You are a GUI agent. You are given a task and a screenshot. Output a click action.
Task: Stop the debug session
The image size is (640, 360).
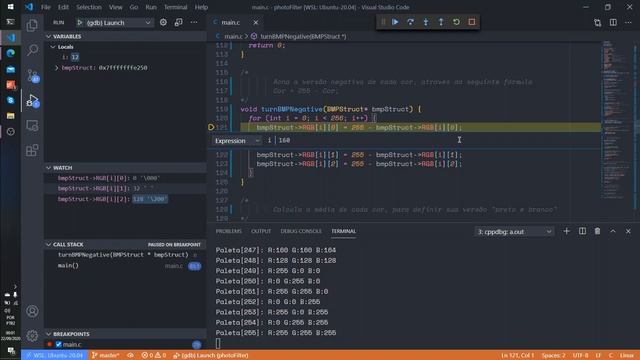[x=472, y=22]
